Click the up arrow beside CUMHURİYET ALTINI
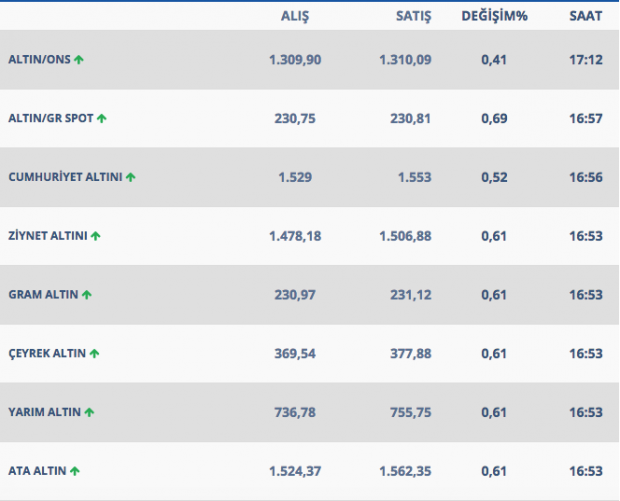This screenshot has width=620, height=501. coord(131,177)
